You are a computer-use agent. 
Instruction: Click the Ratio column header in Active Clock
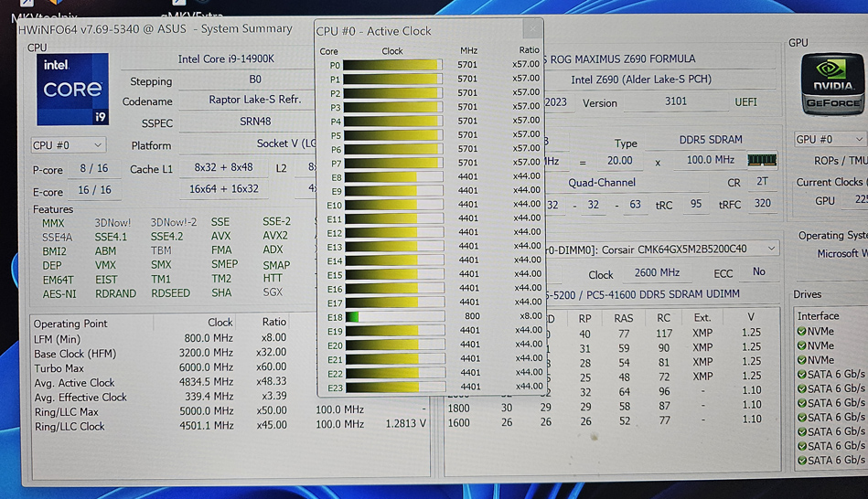pos(530,49)
